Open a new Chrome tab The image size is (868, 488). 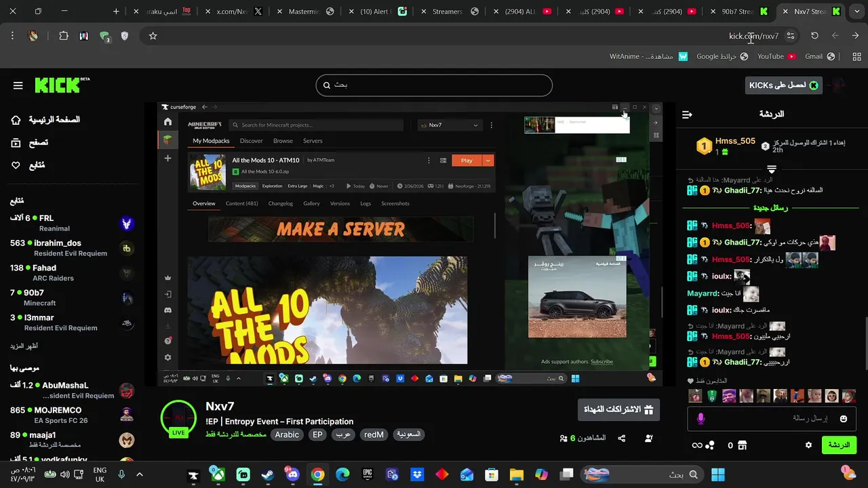(116, 12)
